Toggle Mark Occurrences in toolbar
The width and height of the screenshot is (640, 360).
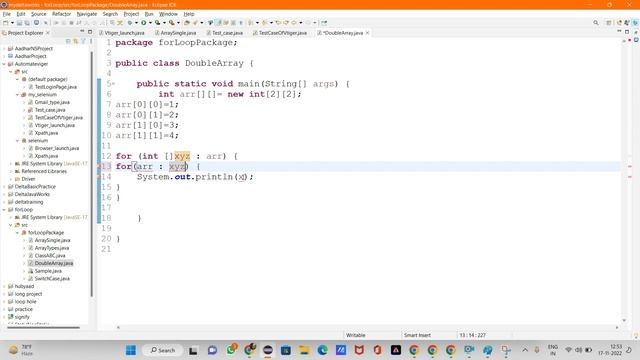click(x=218, y=23)
